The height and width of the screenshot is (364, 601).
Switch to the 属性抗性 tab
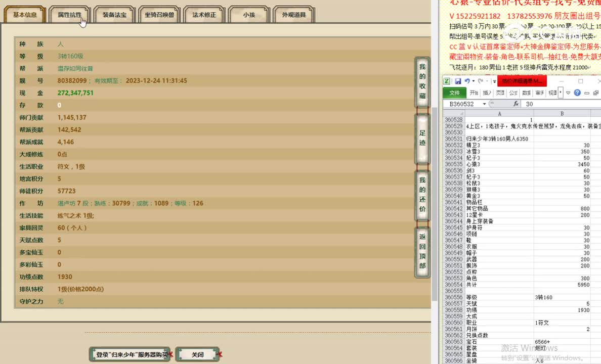coord(69,15)
